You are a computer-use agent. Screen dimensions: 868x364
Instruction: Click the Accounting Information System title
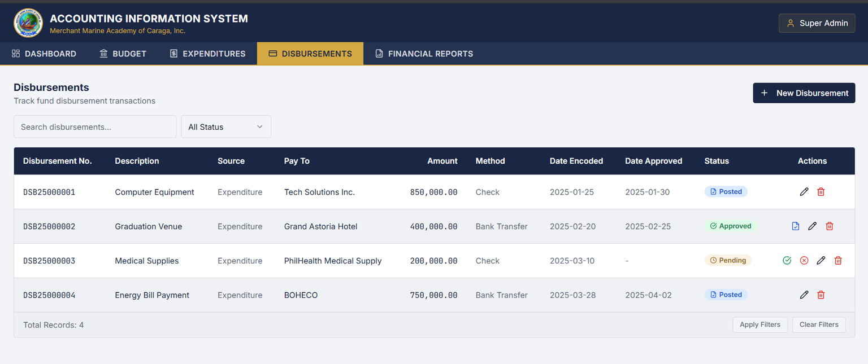click(x=149, y=19)
